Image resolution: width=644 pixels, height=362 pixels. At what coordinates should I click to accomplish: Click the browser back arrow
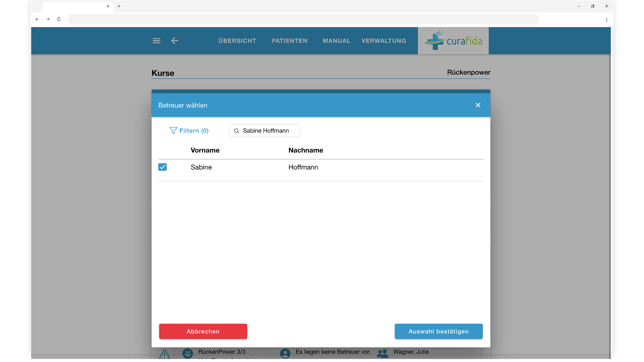tap(37, 19)
